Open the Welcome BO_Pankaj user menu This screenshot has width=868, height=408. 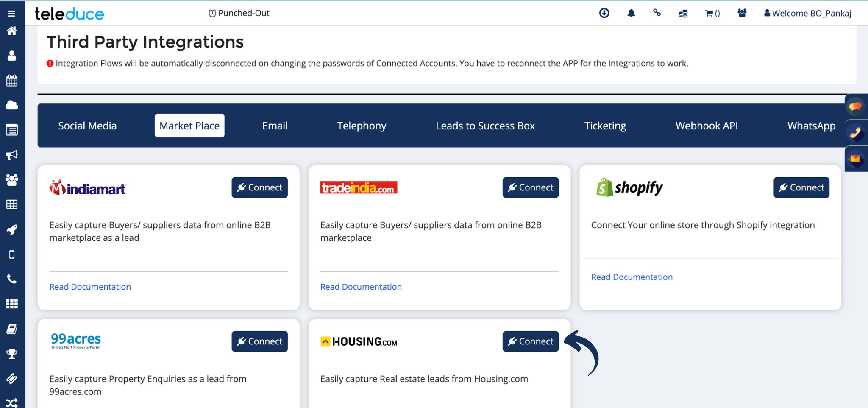point(807,13)
